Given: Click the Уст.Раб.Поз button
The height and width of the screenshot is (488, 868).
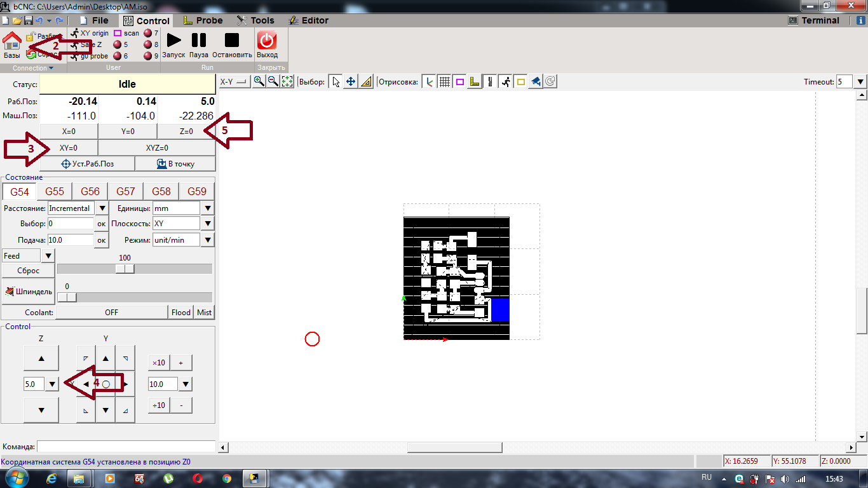Looking at the screenshot, I should (87, 163).
